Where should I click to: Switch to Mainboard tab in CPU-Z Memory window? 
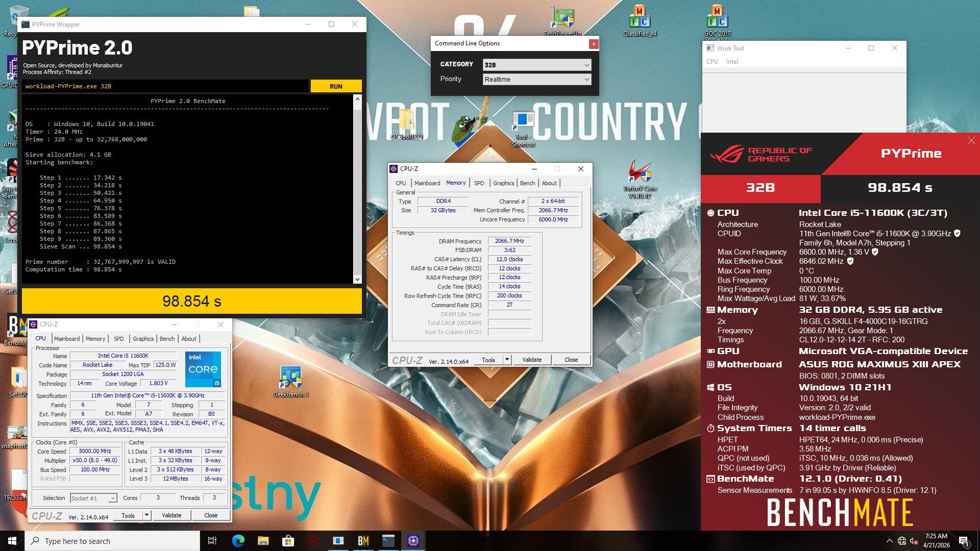point(427,183)
